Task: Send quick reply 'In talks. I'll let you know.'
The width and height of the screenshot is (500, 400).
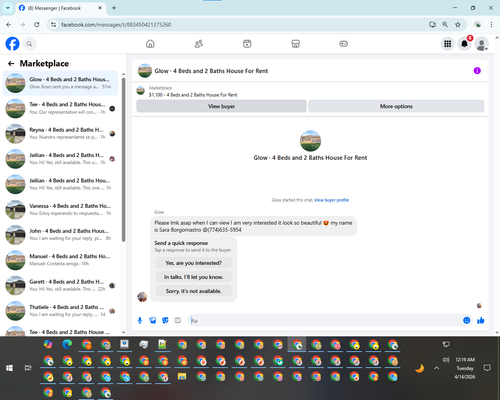Action: 193,277
